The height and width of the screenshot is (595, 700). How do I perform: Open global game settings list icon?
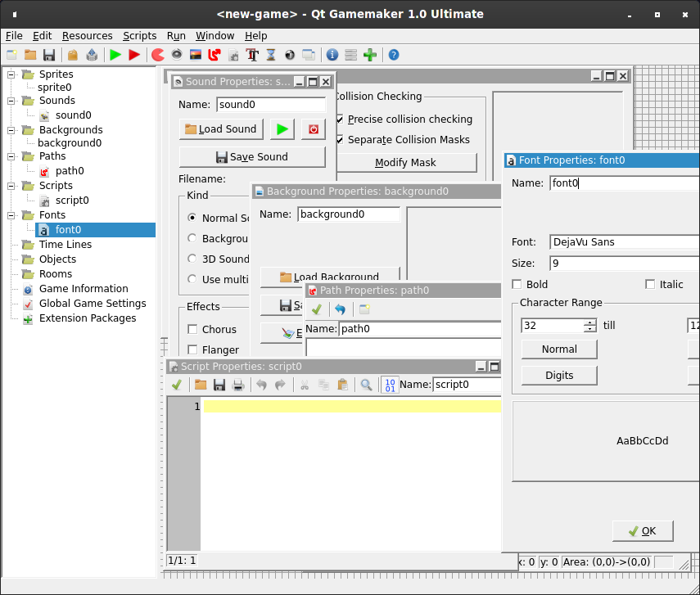coord(351,55)
